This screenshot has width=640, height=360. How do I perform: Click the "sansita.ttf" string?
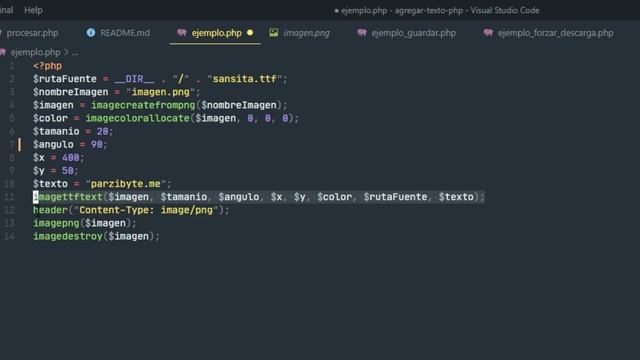(244, 79)
